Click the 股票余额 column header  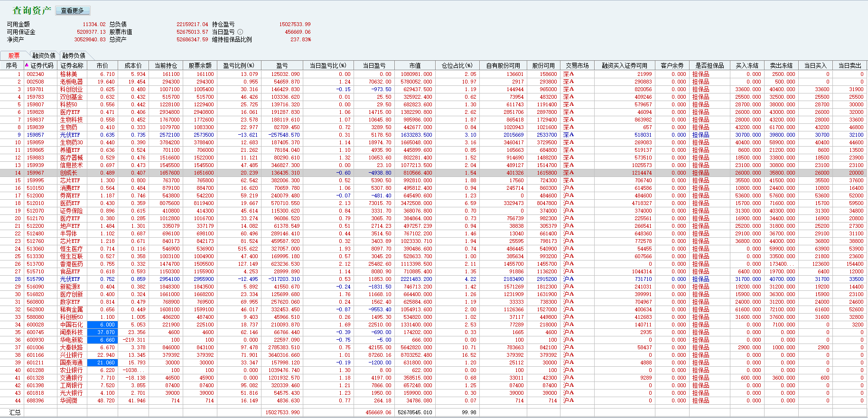(200, 65)
